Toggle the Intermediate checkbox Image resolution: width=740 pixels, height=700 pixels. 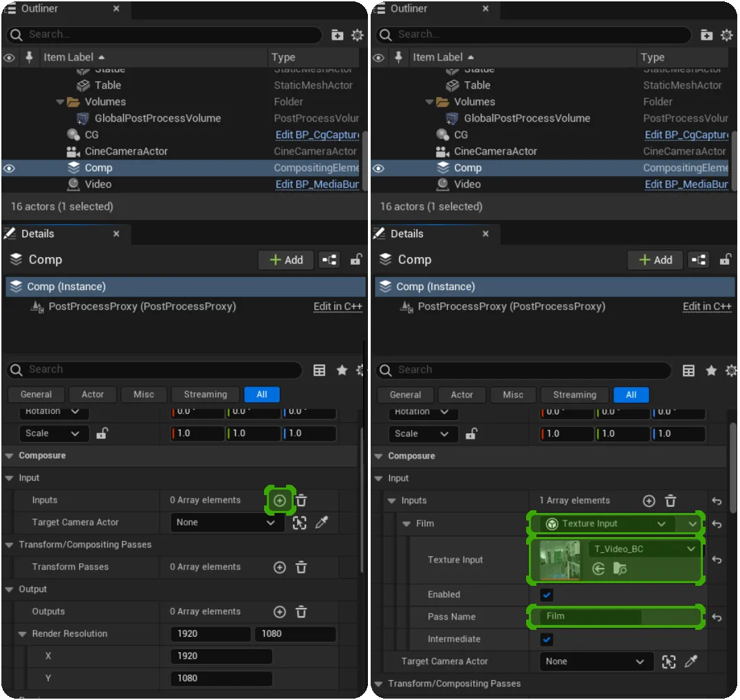(x=547, y=639)
